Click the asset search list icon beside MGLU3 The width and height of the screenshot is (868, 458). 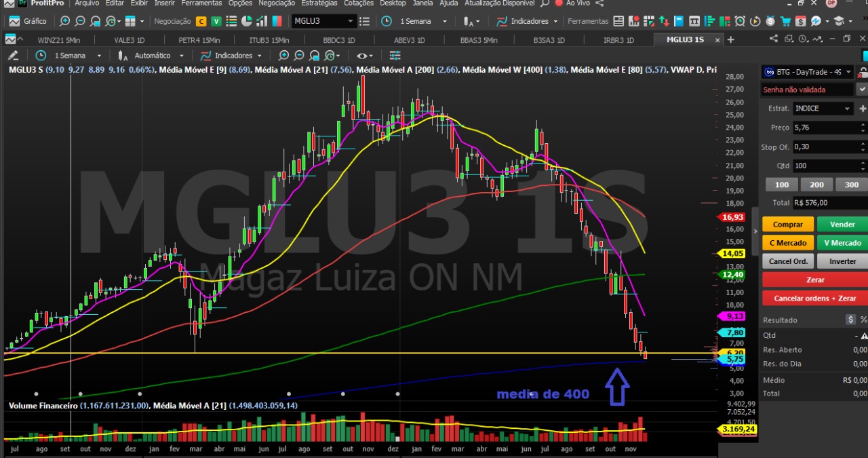point(366,21)
